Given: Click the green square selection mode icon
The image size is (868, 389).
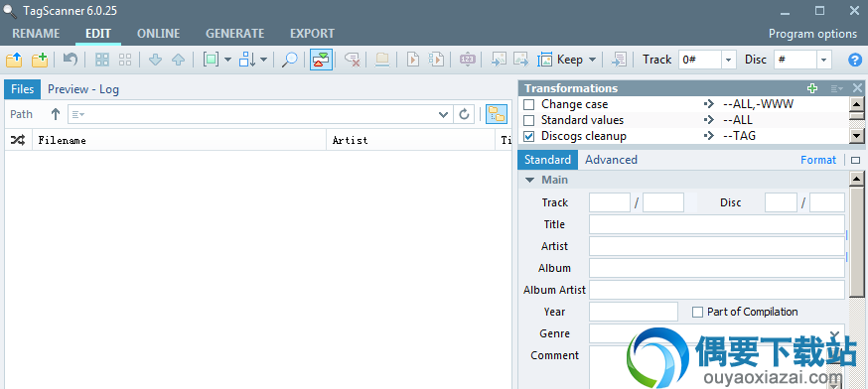Looking at the screenshot, I should (211, 60).
